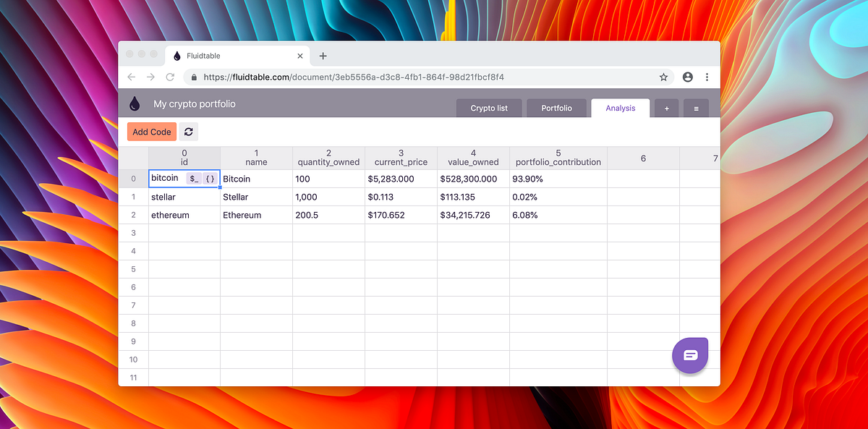The height and width of the screenshot is (429, 868).
Task: Select the quantity_owned column header
Action: [328, 158]
